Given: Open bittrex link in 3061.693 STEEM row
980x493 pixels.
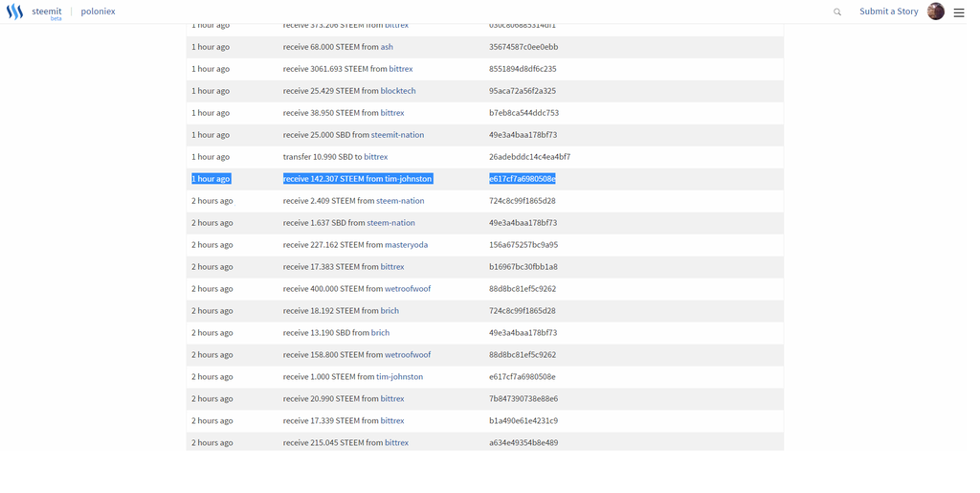Looking at the screenshot, I should click(401, 69).
